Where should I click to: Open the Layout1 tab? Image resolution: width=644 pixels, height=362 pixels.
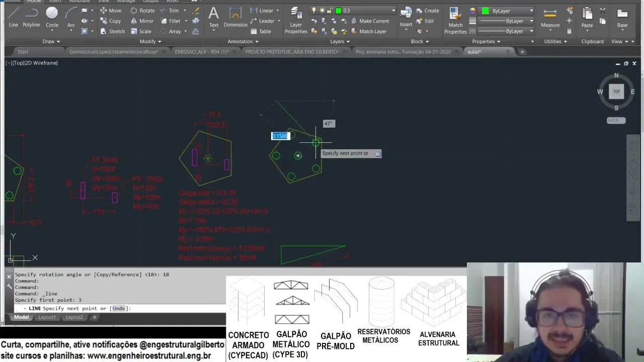(47, 317)
